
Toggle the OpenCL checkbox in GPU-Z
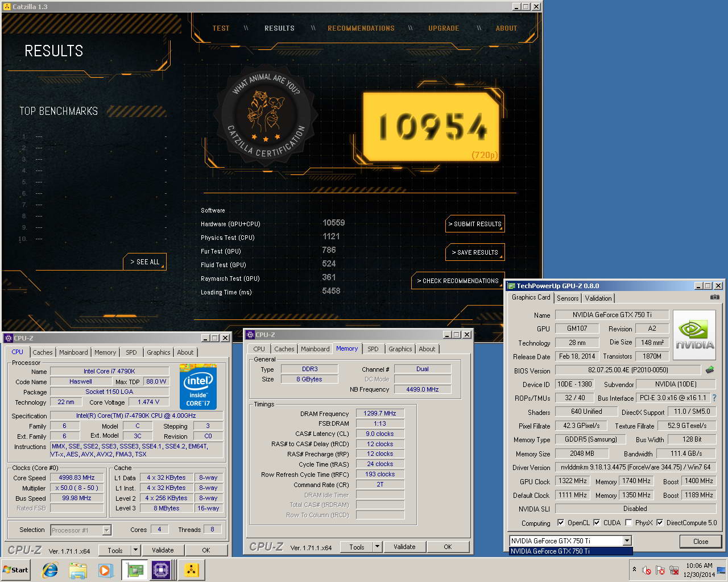[561, 522]
